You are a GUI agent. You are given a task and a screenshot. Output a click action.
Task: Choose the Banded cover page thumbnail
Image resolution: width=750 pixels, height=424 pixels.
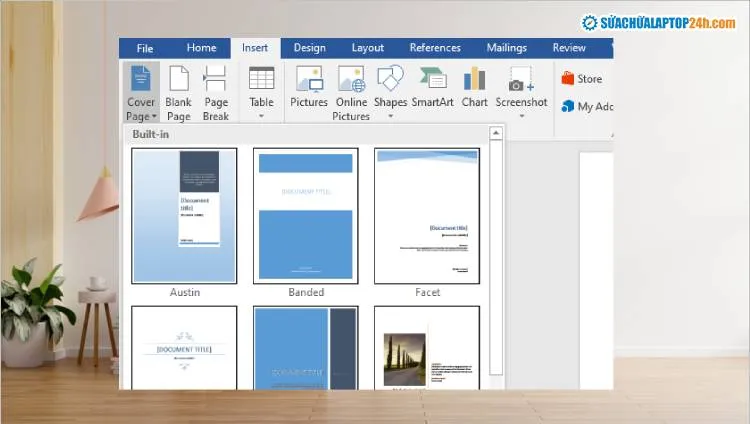click(x=306, y=216)
